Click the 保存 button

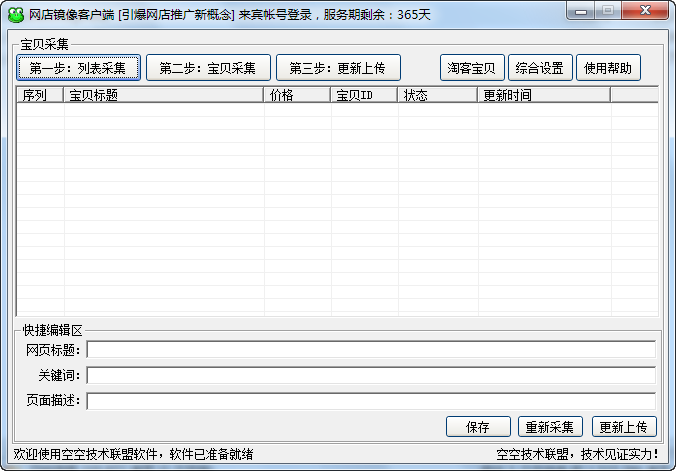click(x=478, y=427)
